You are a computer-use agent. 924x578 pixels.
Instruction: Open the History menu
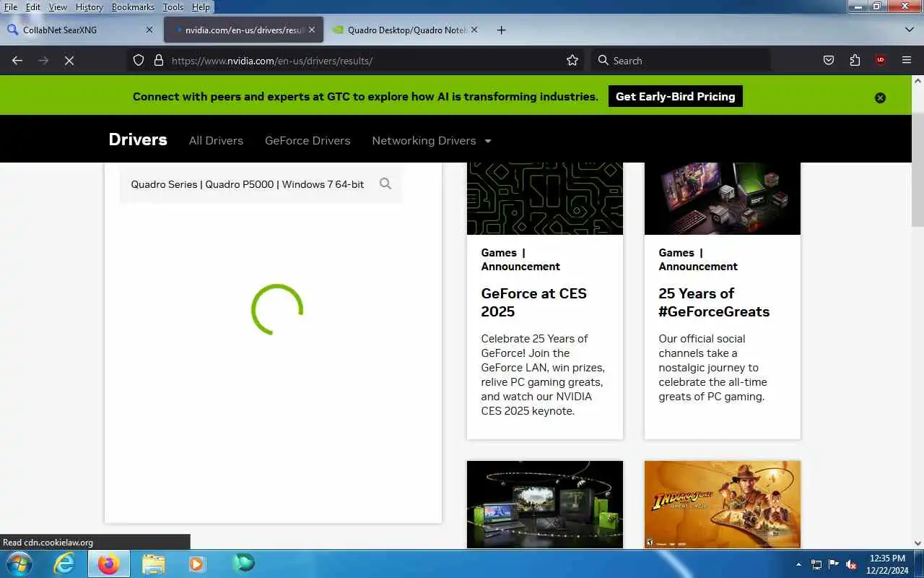(89, 7)
